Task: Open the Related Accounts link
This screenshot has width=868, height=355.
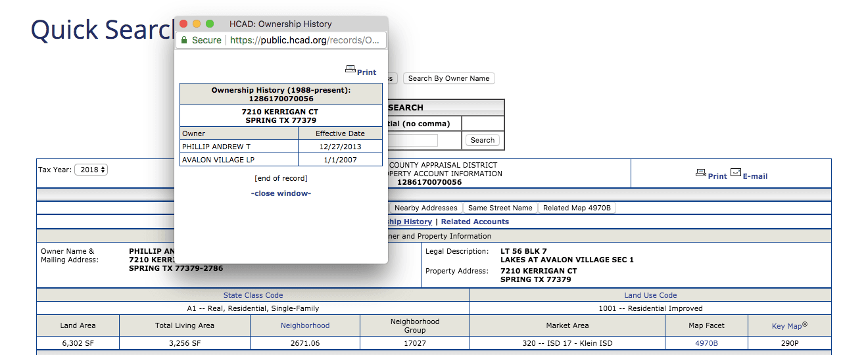Action: pyautogui.click(x=475, y=222)
